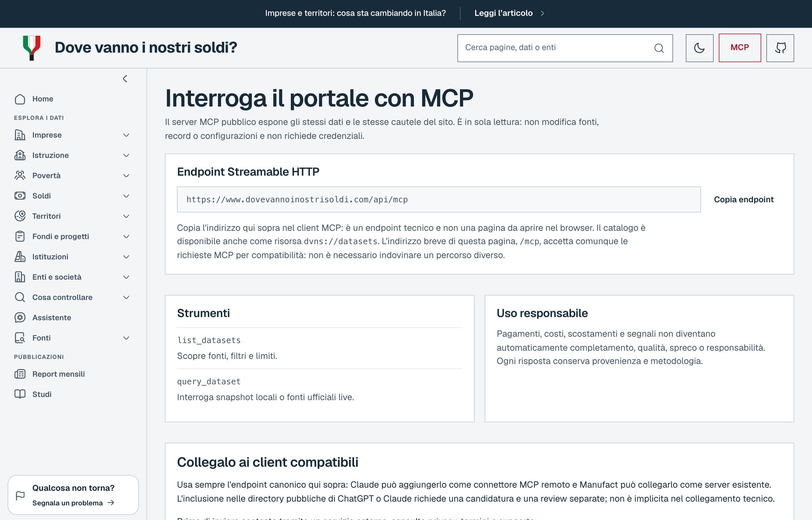
Task: Click the Soldi banknote icon
Action: coord(20,196)
